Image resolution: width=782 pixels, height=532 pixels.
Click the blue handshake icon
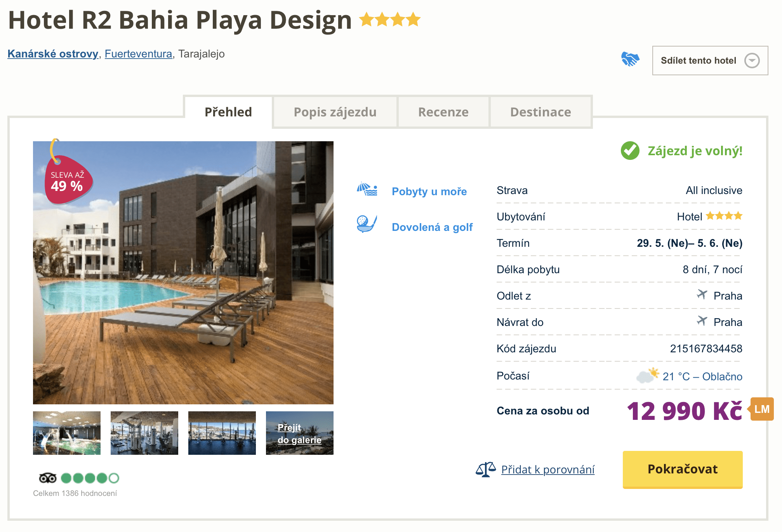coord(630,59)
